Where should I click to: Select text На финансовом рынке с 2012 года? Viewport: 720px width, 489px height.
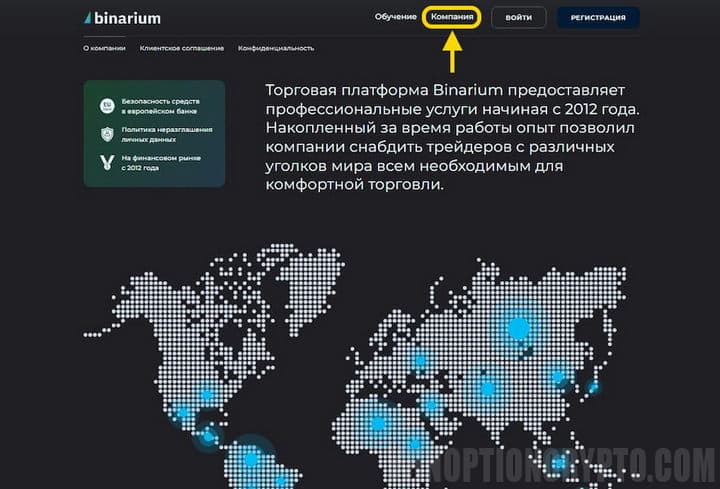click(161, 163)
